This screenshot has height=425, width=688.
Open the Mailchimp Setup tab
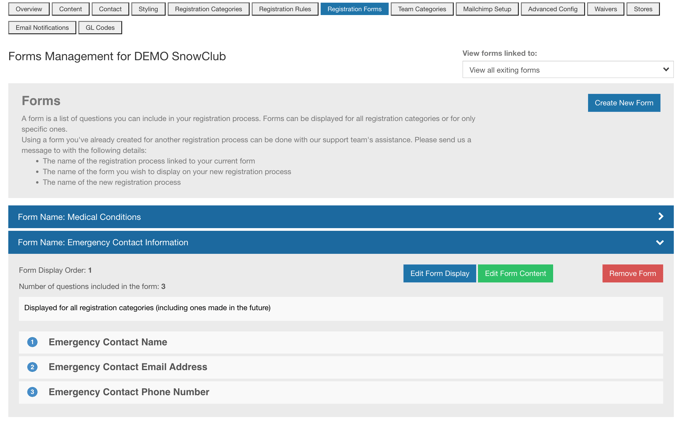click(487, 9)
